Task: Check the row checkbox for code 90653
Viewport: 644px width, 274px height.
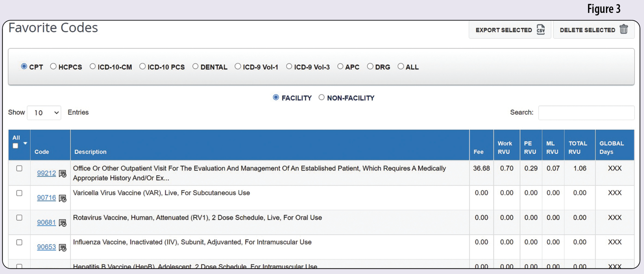Action: coord(19,242)
